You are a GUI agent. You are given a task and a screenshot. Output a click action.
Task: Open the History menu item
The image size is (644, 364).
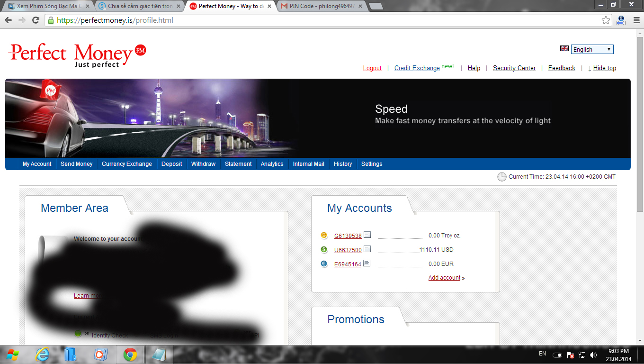click(343, 164)
